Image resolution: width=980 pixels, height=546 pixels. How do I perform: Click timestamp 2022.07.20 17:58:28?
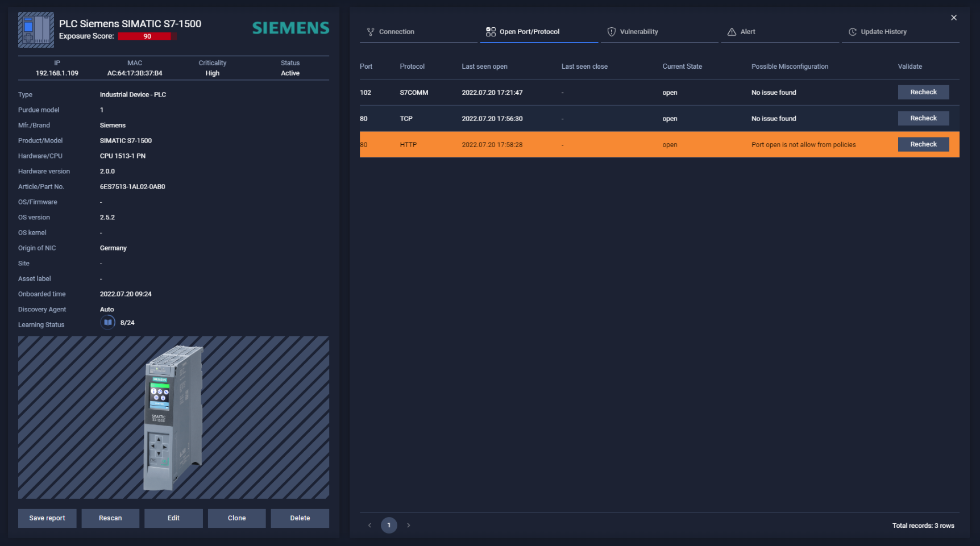492,145
